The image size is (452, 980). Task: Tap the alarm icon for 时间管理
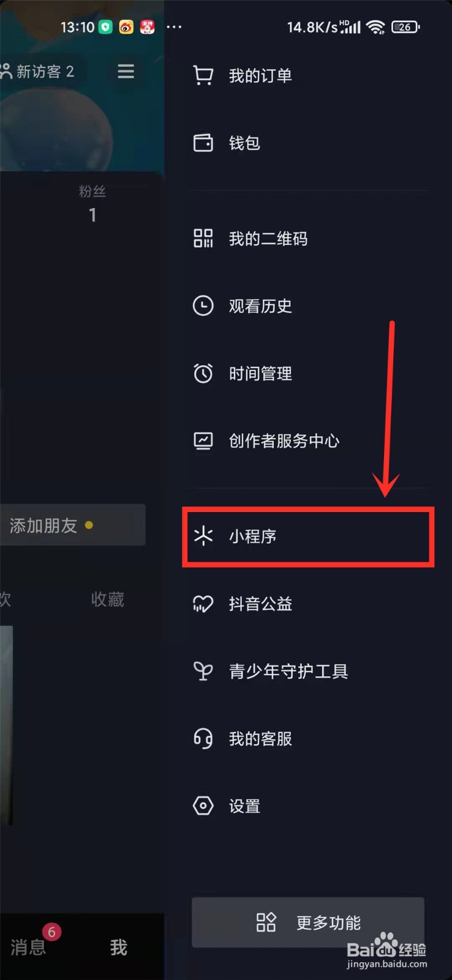click(203, 373)
